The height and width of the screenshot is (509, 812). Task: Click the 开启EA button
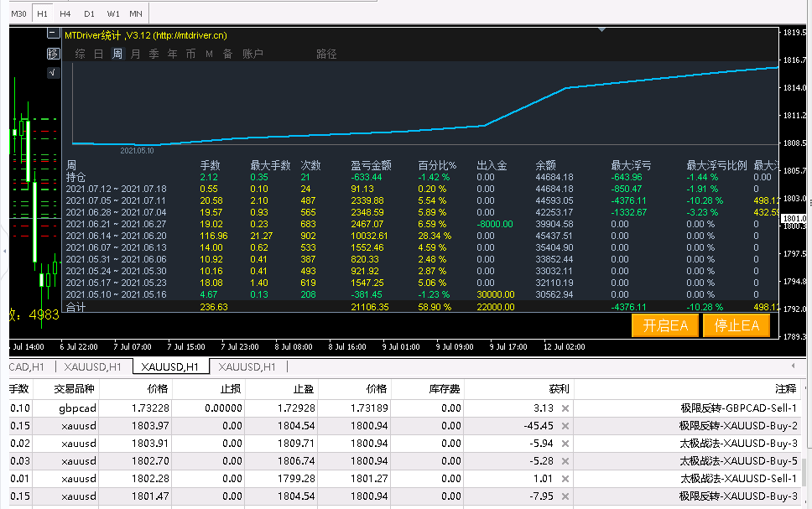pyautogui.click(x=665, y=326)
